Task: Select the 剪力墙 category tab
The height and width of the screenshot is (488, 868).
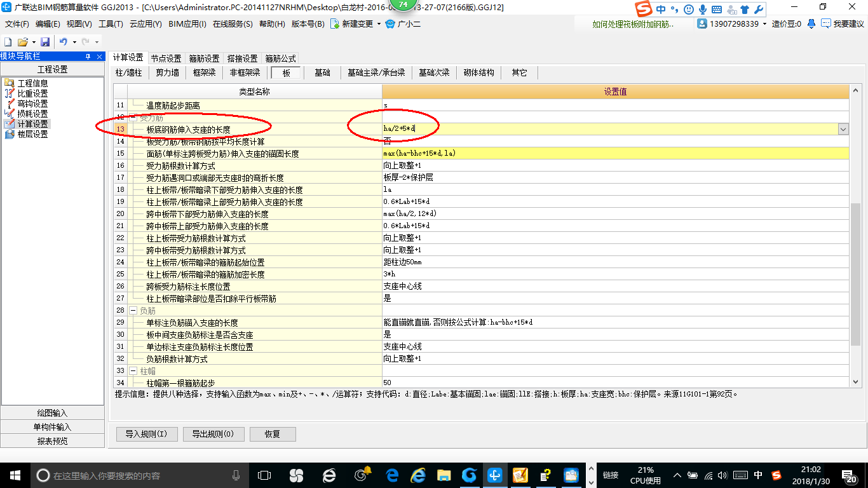Action: coord(168,72)
